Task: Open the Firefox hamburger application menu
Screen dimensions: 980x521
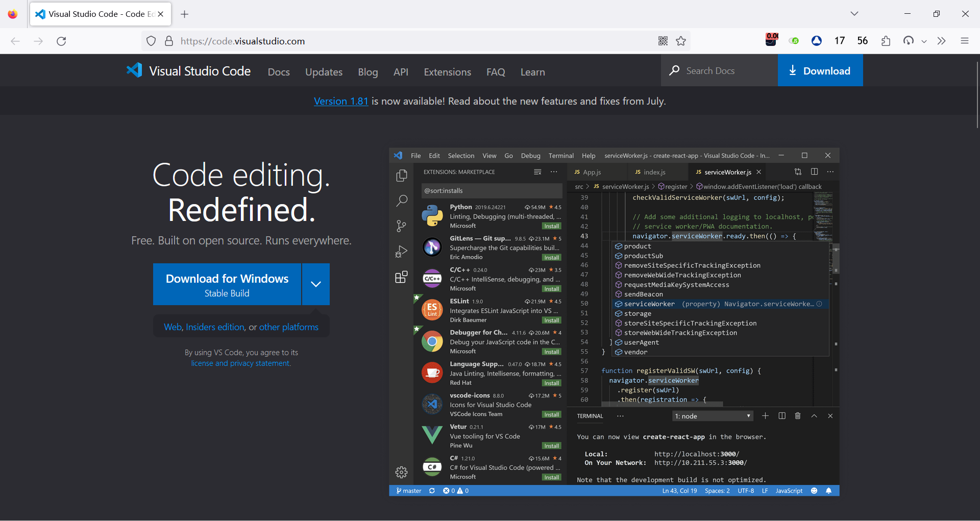Action: (965, 41)
